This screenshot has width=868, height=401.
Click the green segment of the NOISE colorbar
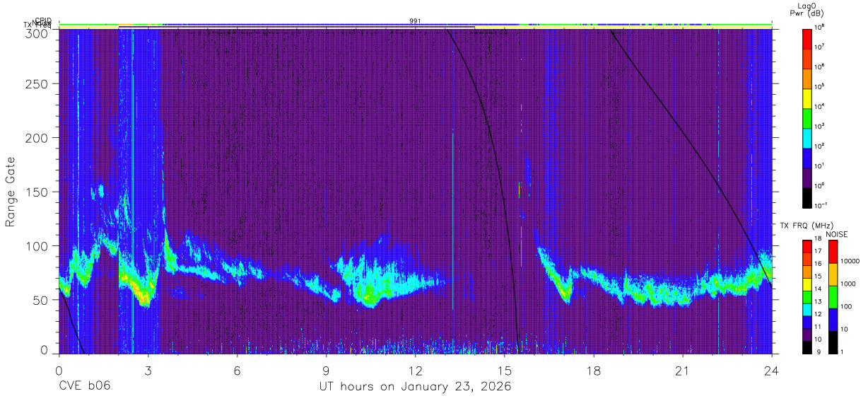click(833, 297)
